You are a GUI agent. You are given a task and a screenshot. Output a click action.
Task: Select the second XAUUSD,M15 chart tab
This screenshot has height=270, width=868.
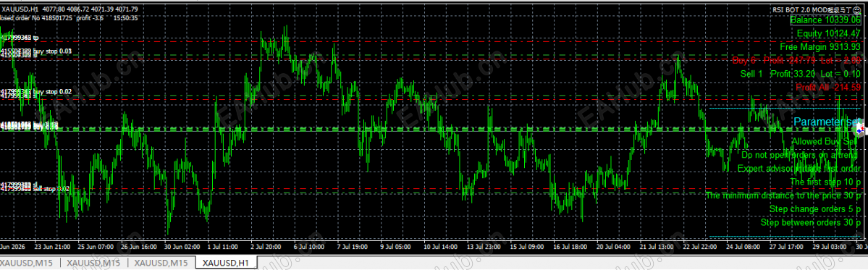coord(95,263)
